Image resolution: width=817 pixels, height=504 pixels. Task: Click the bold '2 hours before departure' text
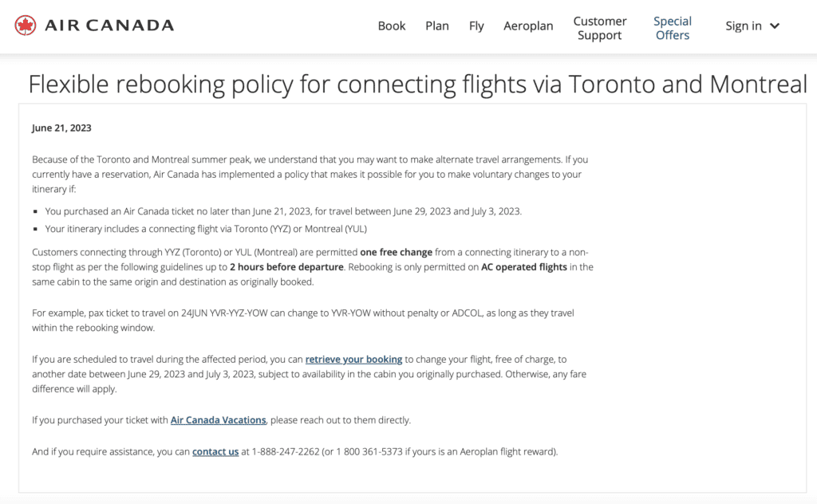pyautogui.click(x=287, y=267)
